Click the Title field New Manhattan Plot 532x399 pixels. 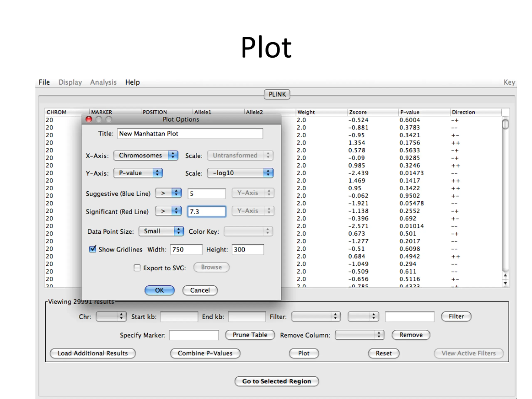click(x=190, y=133)
